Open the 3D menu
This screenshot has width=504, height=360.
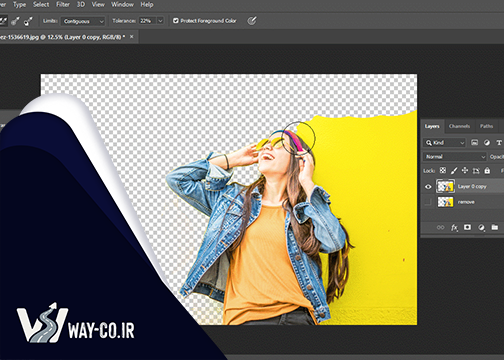(x=81, y=5)
